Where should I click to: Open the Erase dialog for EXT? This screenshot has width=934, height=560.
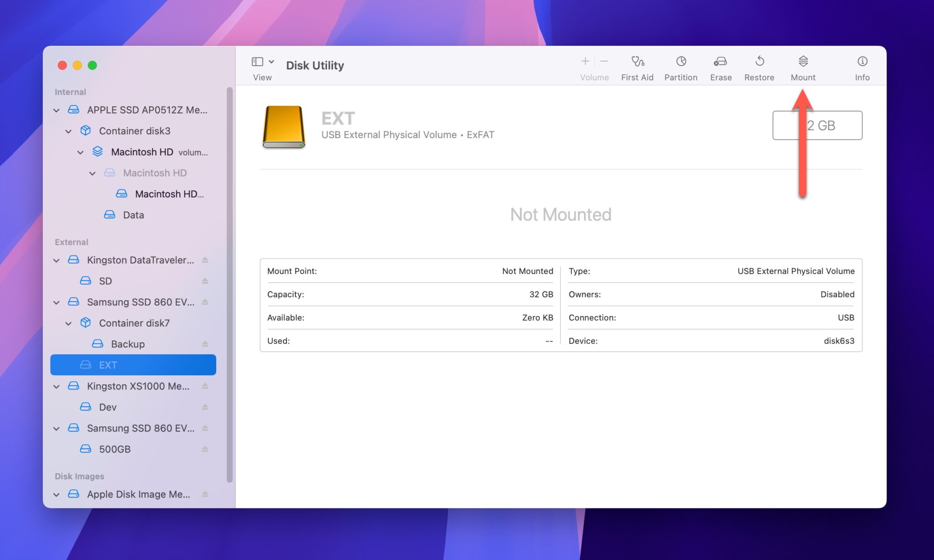[720, 66]
